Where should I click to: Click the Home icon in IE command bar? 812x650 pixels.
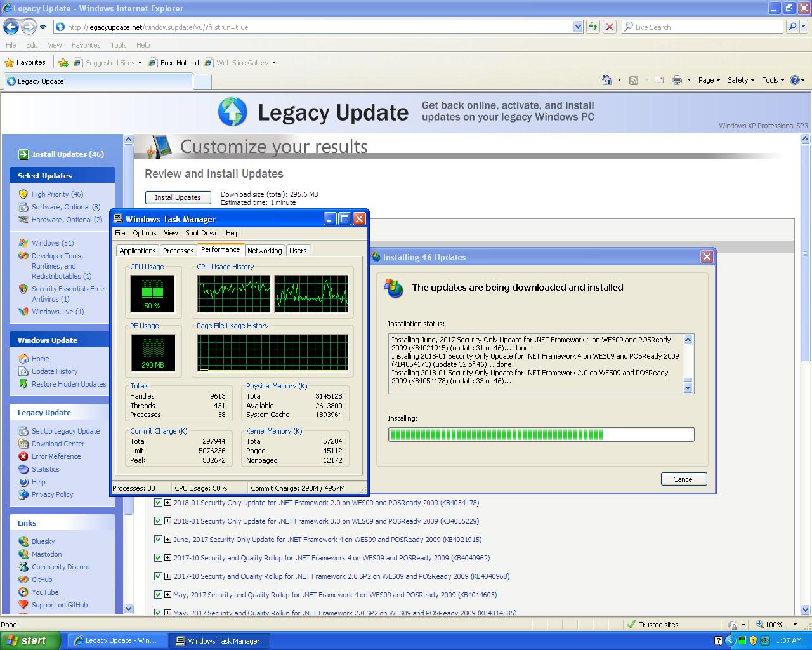(607, 80)
